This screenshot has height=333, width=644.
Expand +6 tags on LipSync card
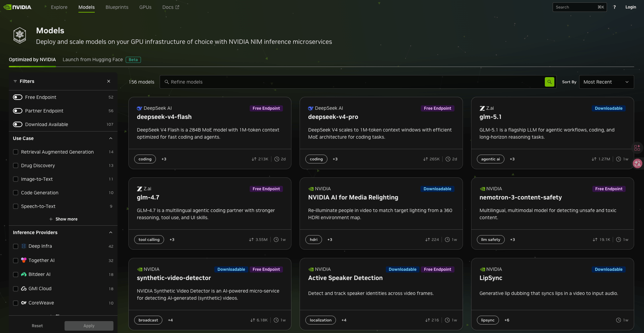(507, 320)
